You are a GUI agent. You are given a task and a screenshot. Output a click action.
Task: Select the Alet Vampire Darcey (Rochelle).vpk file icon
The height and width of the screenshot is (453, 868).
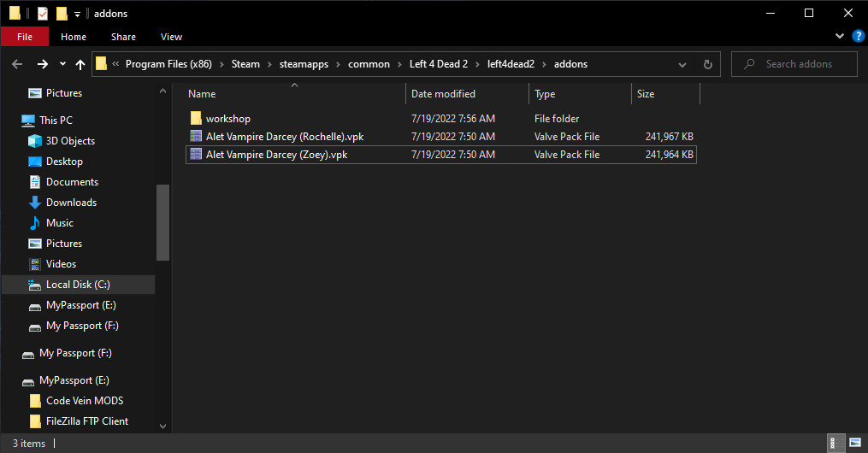196,137
